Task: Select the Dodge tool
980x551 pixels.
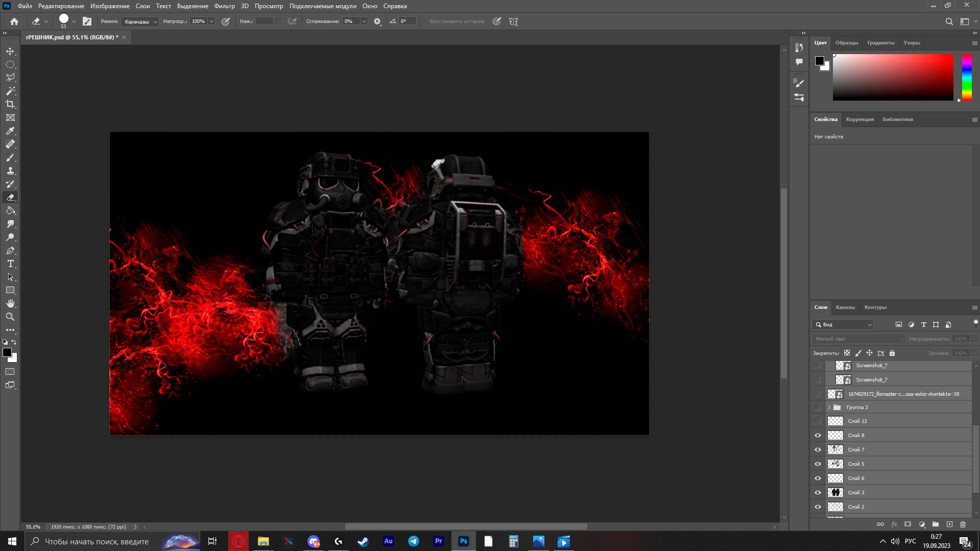Action: 10,237
